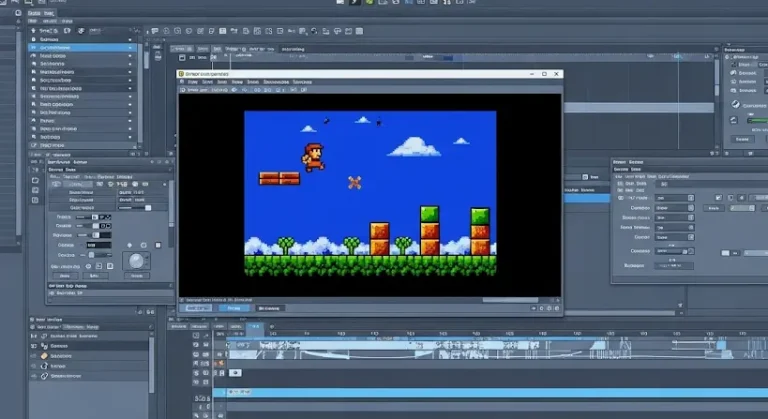Select the first tab above the timeline tracks
Screen dimensions: 768x419
pos(178,326)
